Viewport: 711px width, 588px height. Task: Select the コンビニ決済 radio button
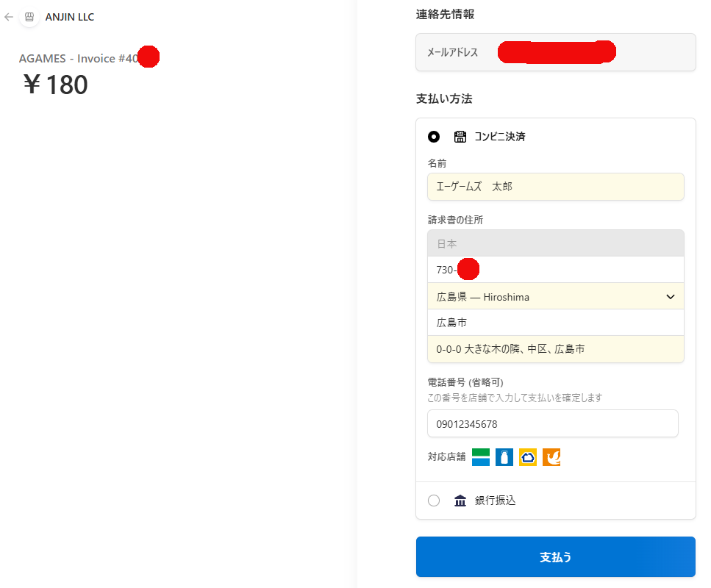click(x=434, y=136)
